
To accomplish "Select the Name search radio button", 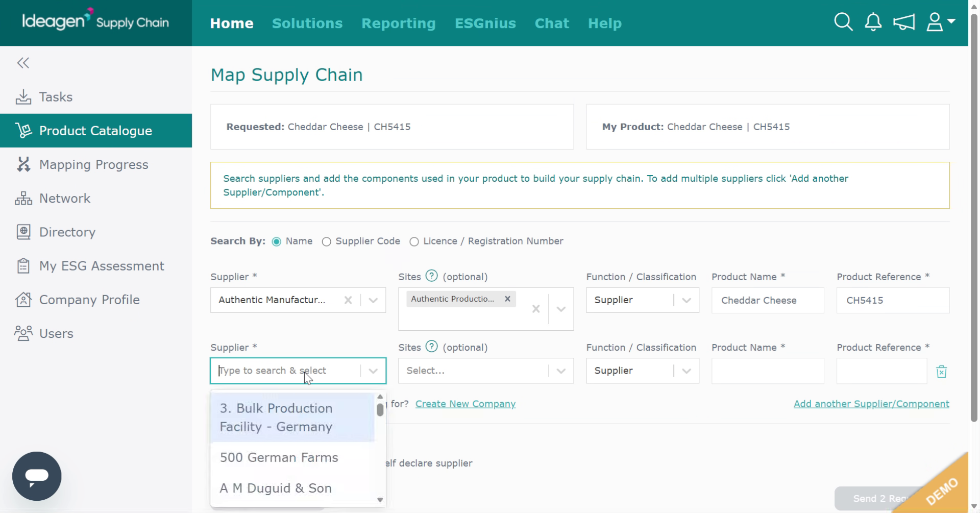I will tap(276, 241).
